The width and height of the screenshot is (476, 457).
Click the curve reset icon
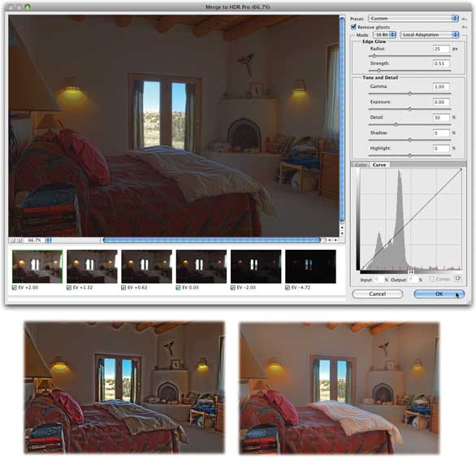click(x=458, y=278)
